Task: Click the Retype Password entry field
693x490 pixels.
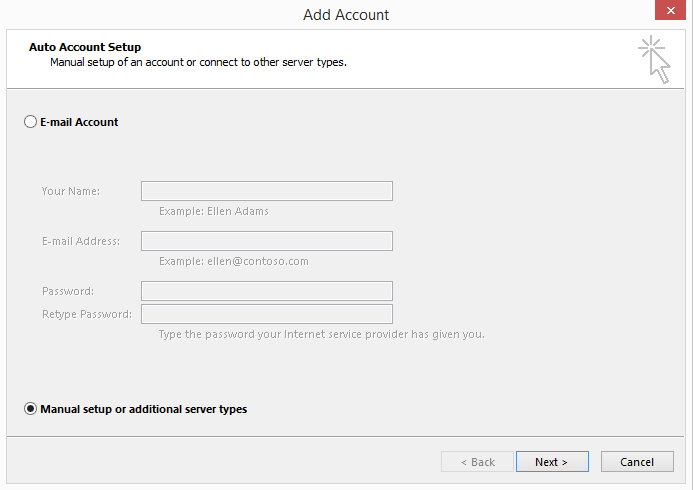Action: tap(267, 314)
